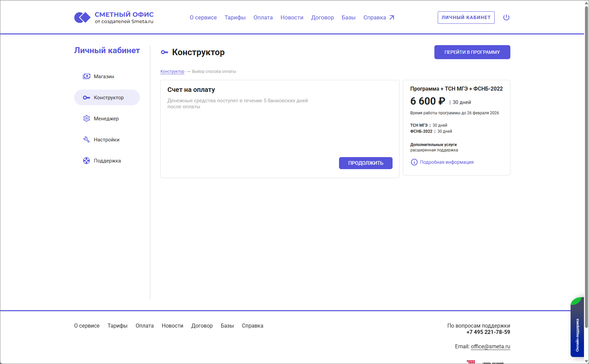The width and height of the screenshot is (589, 364).
Task: Click the Настройки wrench icon
Action: tap(86, 139)
